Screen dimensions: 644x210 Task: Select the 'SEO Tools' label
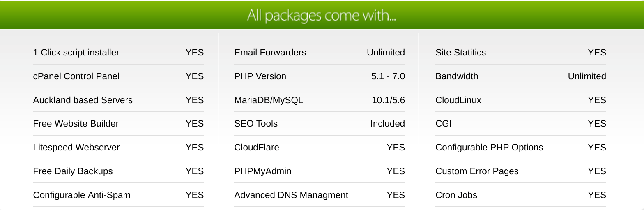(x=255, y=124)
